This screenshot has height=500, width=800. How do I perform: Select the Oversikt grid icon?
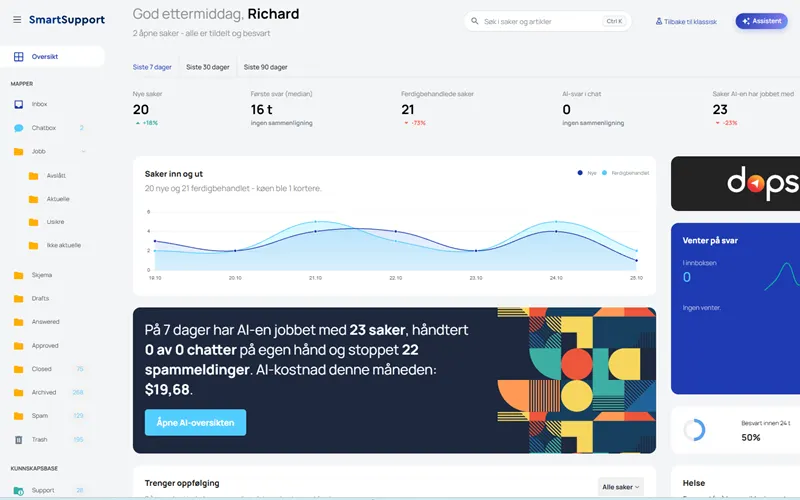click(18, 57)
